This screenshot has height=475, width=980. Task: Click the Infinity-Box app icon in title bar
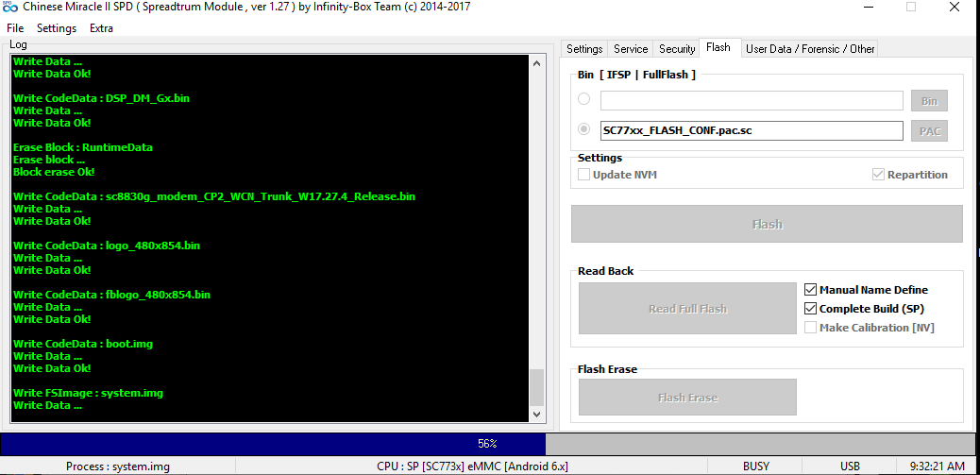(x=9, y=7)
